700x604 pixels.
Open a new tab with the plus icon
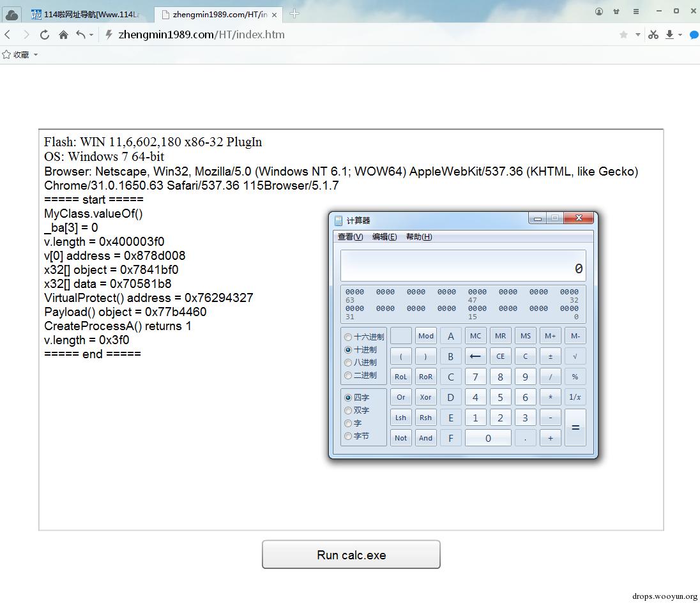[294, 14]
